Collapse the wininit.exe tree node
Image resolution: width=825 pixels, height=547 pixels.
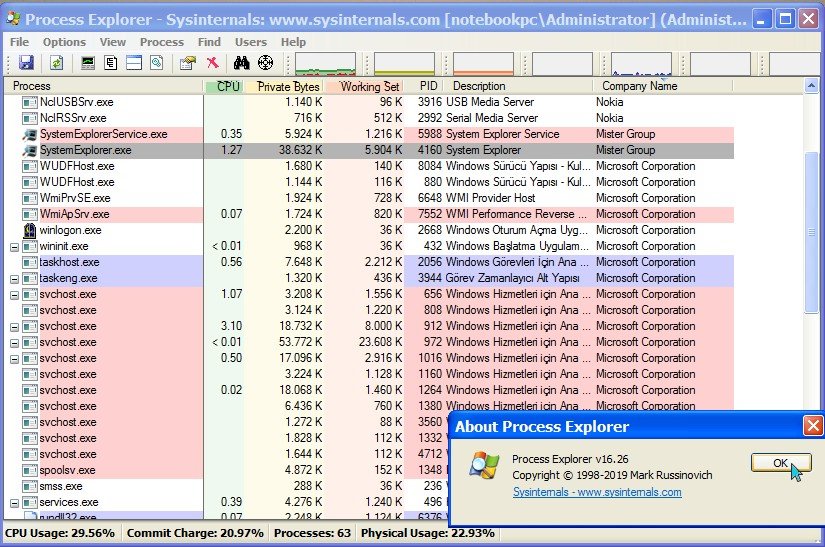(x=14, y=247)
